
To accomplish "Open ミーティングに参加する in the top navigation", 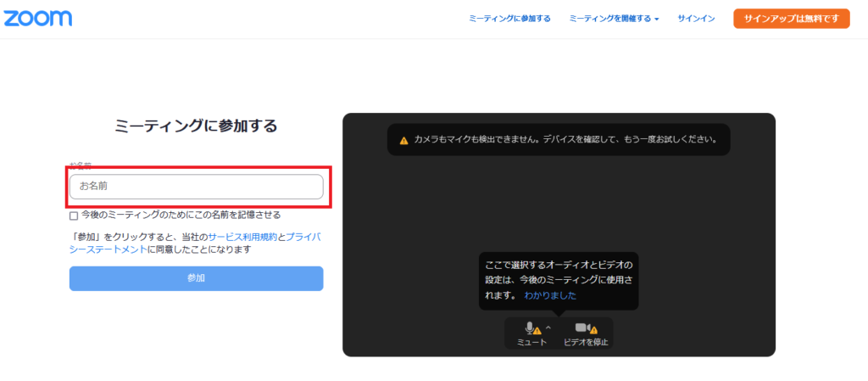I will click(x=509, y=19).
